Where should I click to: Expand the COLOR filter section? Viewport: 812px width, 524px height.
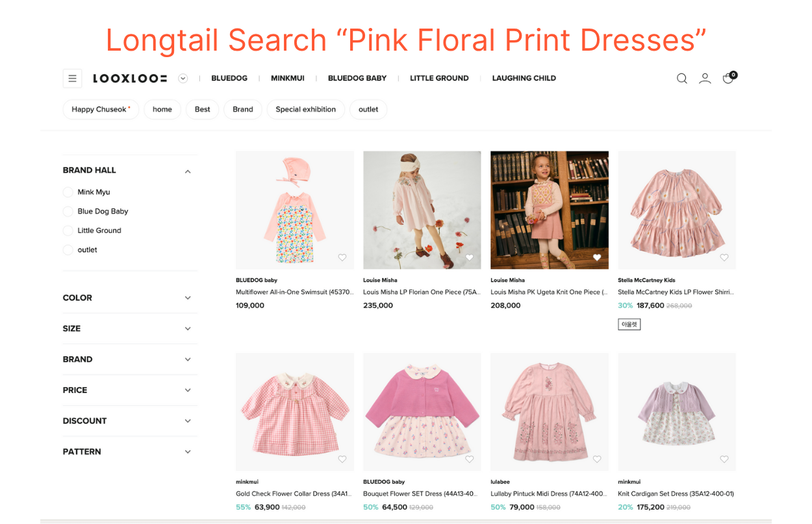tap(130, 298)
